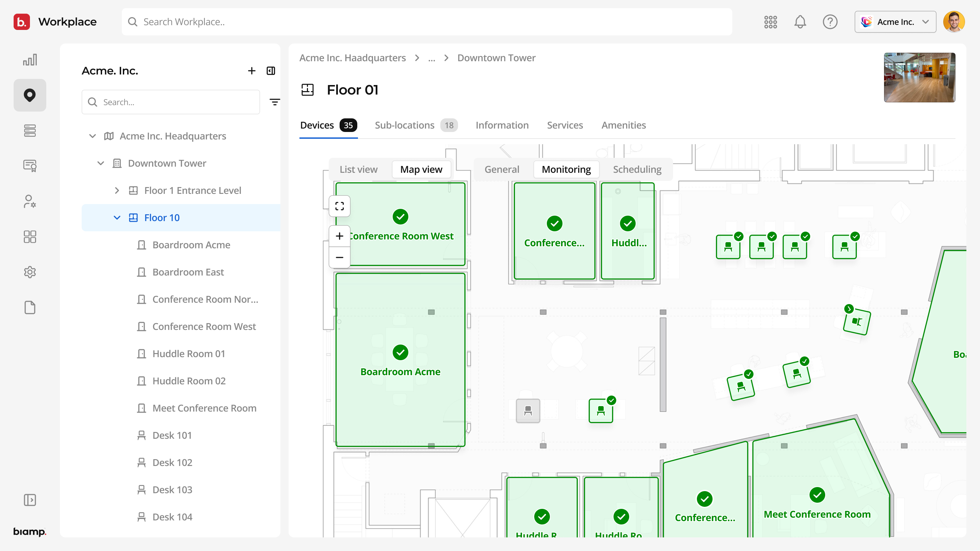Add a new location with plus icon

pos(251,71)
